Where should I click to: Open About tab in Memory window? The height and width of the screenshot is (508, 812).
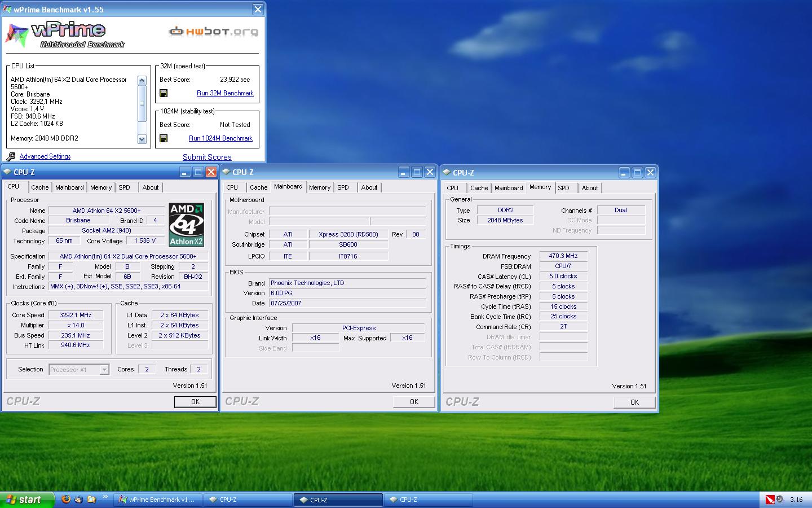[590, 188]
